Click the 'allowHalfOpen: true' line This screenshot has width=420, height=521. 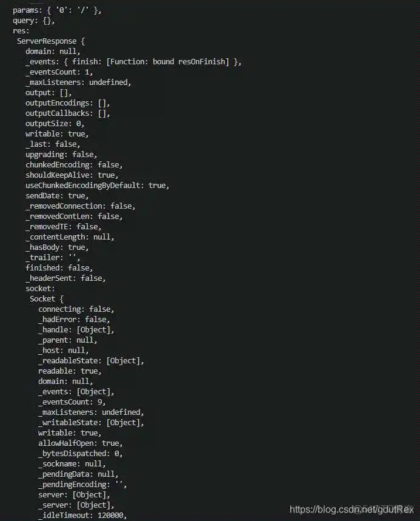pyautogui.click(x=78, y=443)
